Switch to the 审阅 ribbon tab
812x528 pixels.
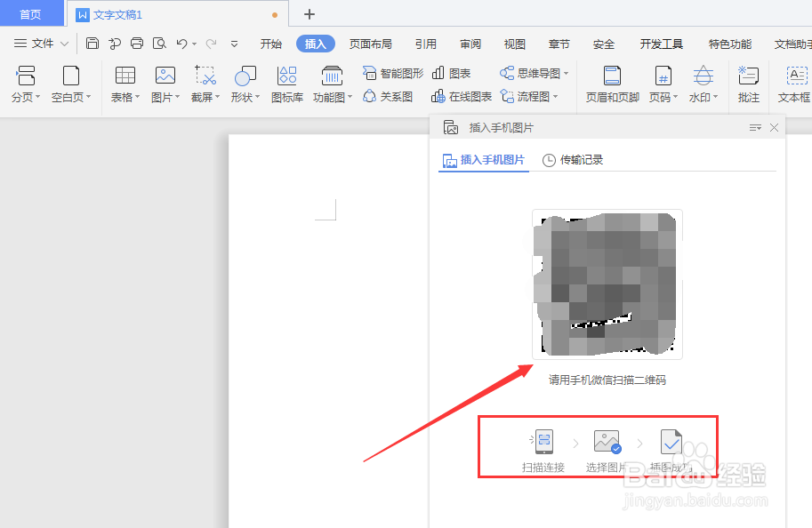(470, 44)
